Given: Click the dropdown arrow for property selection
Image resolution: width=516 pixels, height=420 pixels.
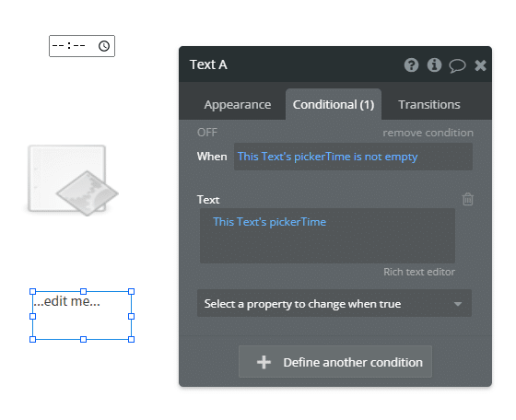Looking at the screenshot, I should tap(457, 304).
